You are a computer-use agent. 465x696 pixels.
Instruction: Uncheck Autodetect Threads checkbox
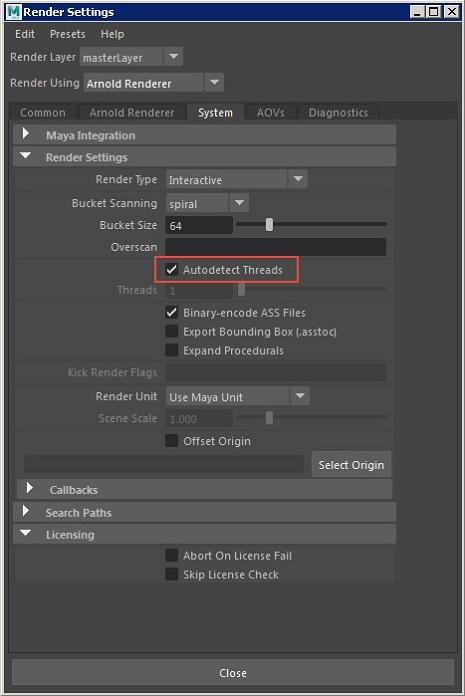coord(172,269)
